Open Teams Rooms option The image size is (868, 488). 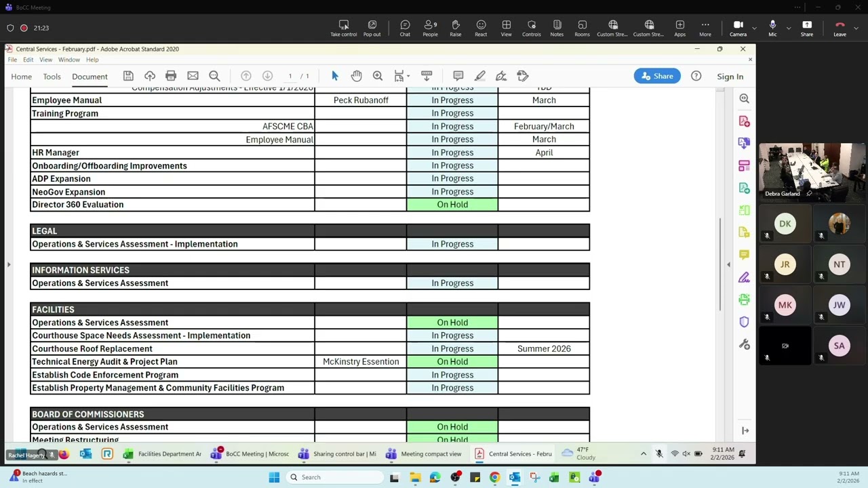(582, 28)
